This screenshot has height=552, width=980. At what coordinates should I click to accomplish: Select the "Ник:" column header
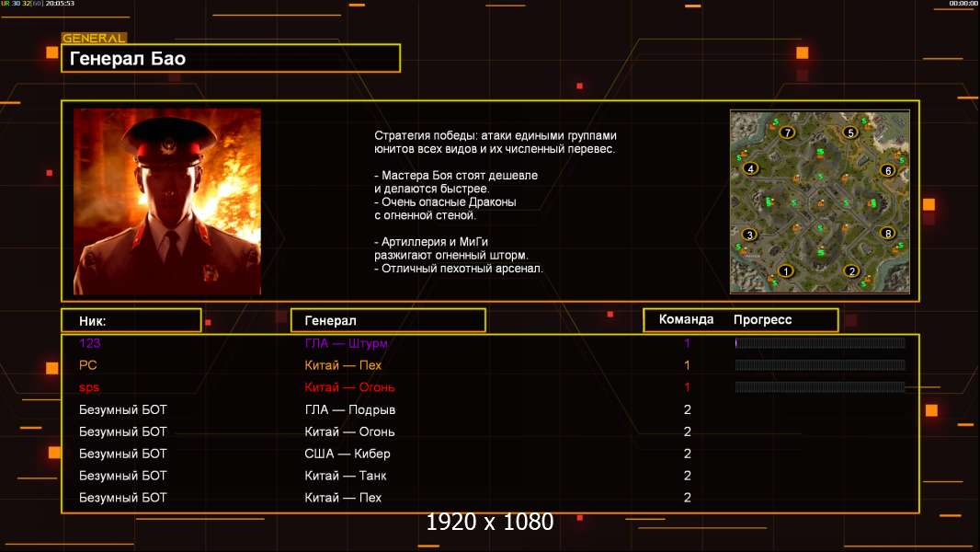(x=131, y=320)
